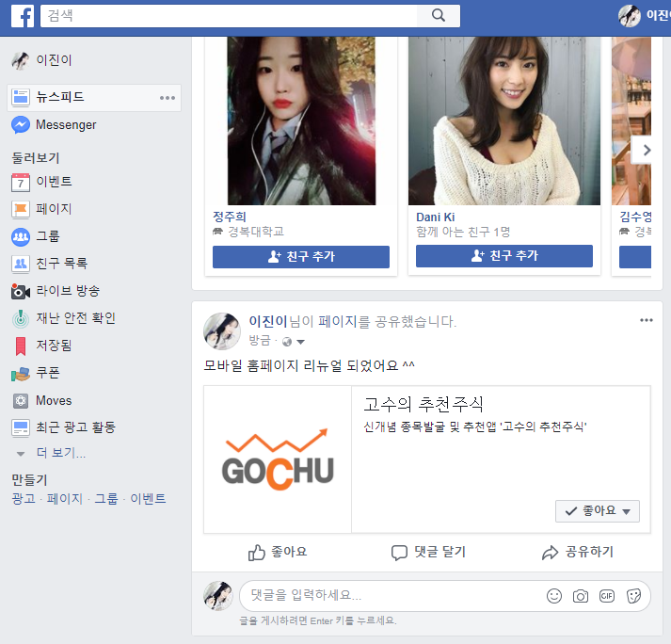
Task: Add GIF to comment
Action: click(x=607, y=596)
